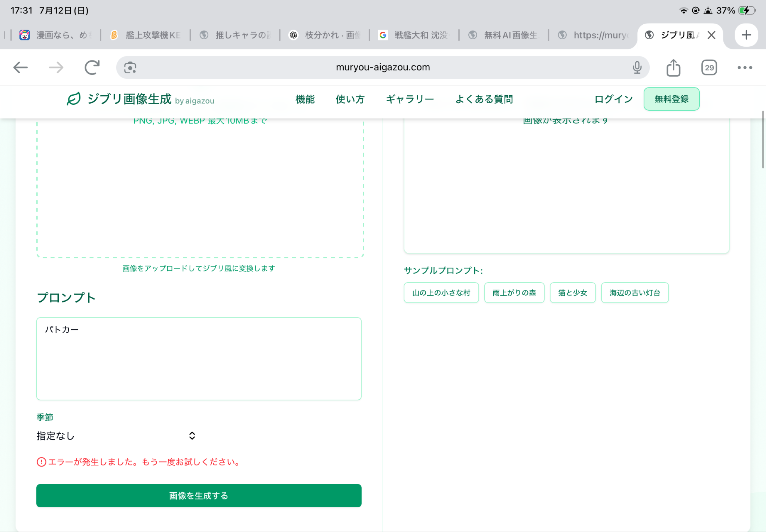Go back with the browser back arrow
The image size is (766, 532).
[20, 68]
